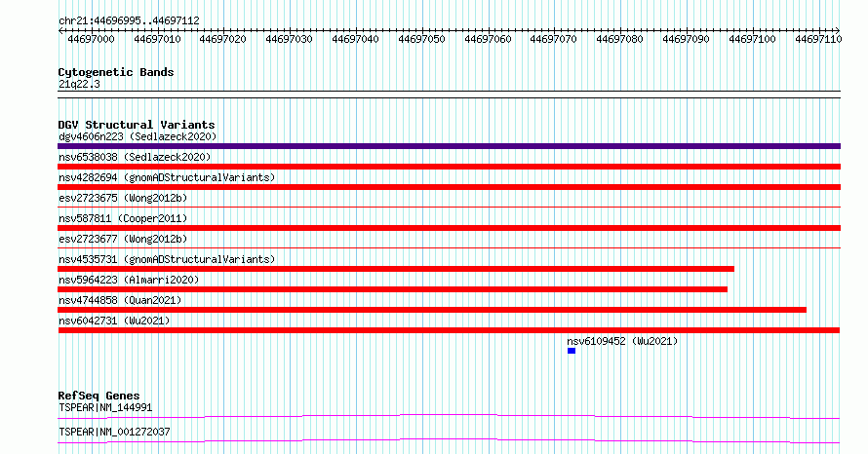Click ruler position 44697050

422,39
